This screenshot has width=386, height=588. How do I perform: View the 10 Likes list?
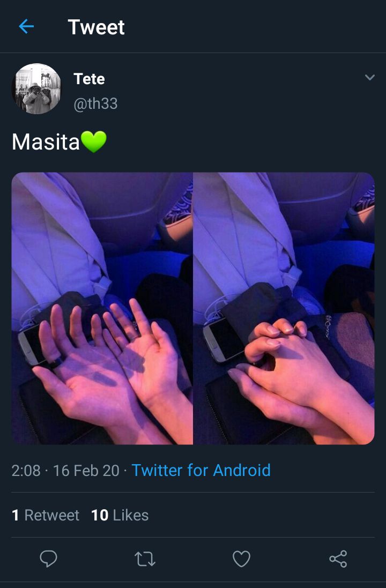(120, 515)
